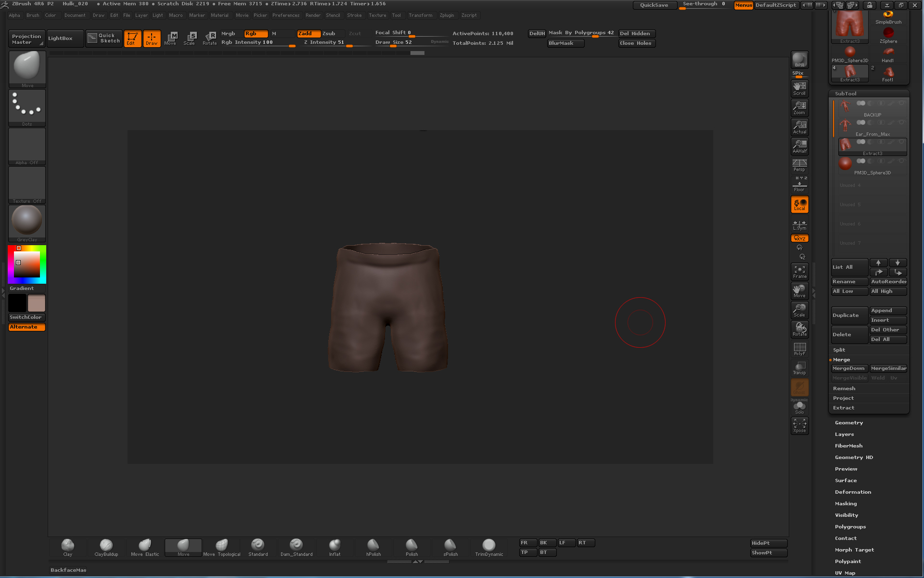Adjust the Z Intensity slider
Viewport: 924px width, 578px height.
[x=327, y=42]
